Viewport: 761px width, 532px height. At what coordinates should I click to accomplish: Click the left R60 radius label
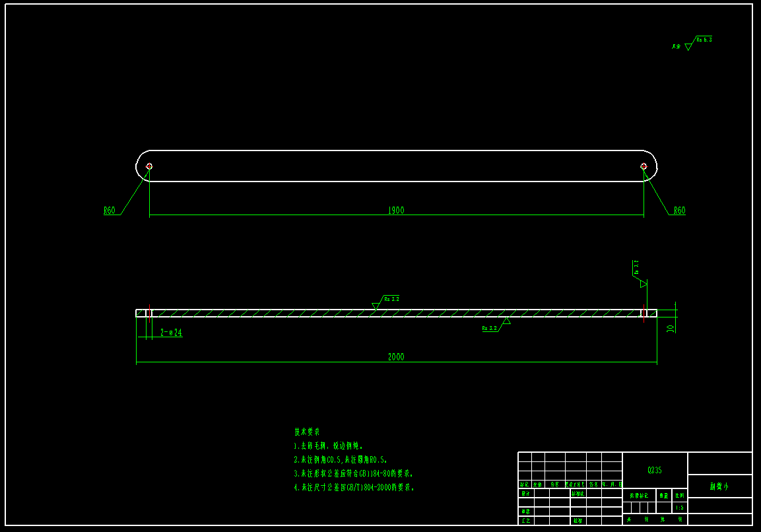pyautogui.click(x=110, y=210)
